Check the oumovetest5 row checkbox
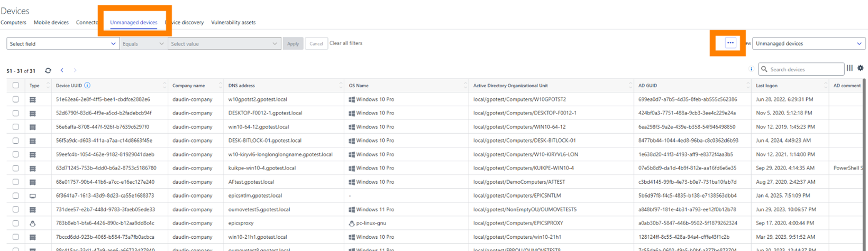The height and width of the screenshot is (251, 868). 16,209
